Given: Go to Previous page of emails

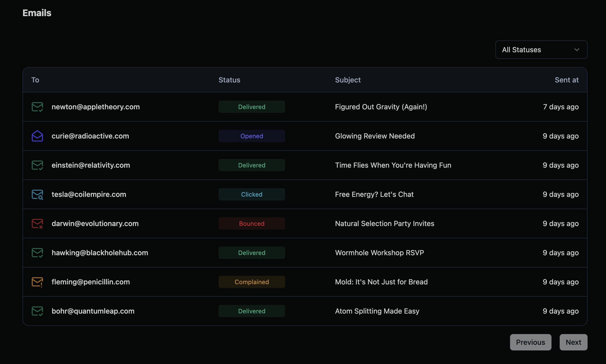Looking at the screenshot, I should pos(530,342).
